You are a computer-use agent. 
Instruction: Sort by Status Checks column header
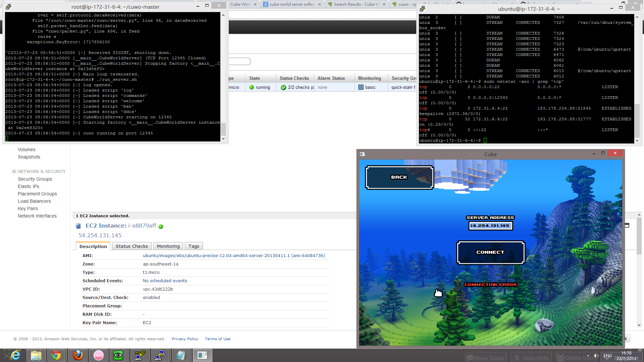pos(294,78)
